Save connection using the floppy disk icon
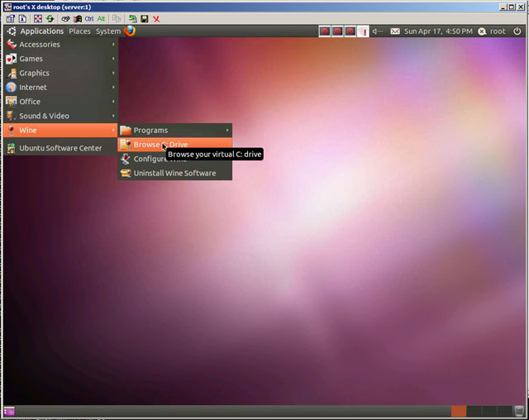 tap(145, 19)
